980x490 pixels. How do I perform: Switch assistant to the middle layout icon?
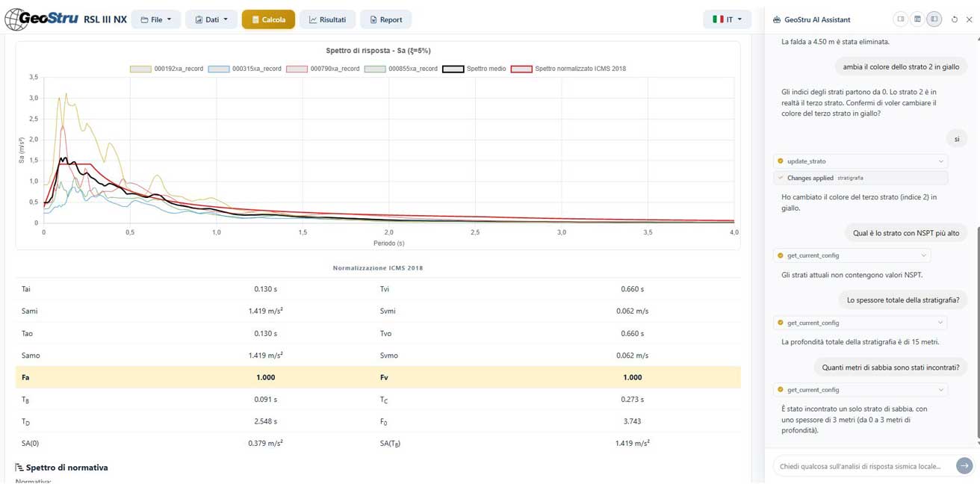tap(917, 19)
